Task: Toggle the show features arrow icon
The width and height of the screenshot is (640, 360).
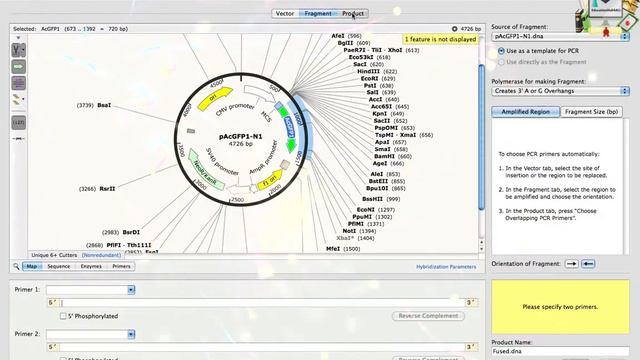Action: tap(18, 67)
